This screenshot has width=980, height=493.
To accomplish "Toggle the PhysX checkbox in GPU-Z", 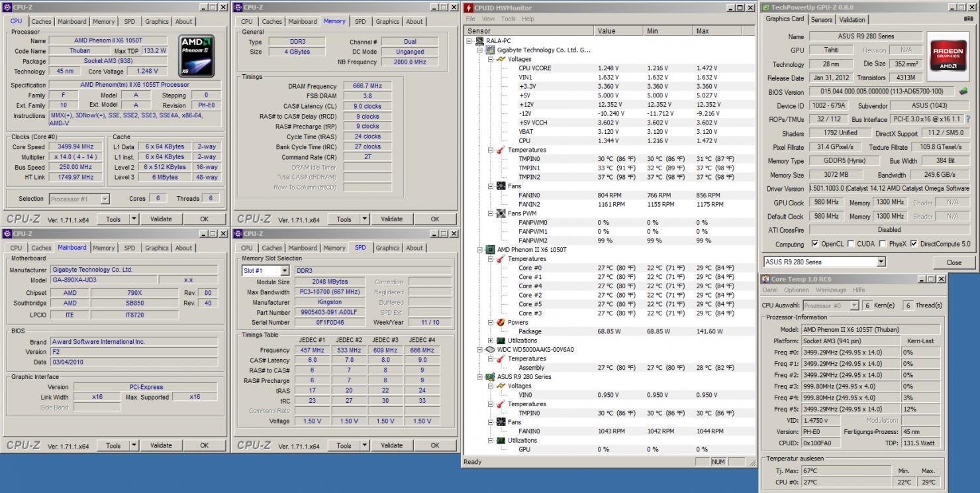I will coord(883,244).
